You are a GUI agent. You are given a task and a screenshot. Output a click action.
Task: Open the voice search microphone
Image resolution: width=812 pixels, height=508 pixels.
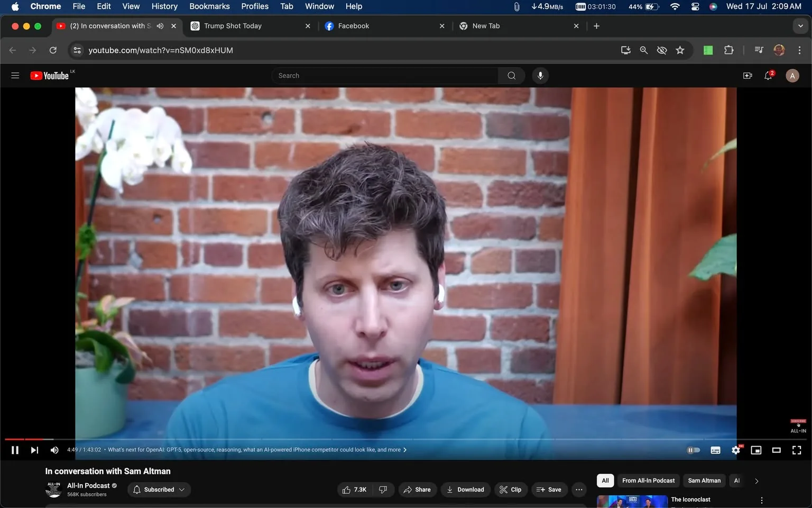tap(540, 75)
